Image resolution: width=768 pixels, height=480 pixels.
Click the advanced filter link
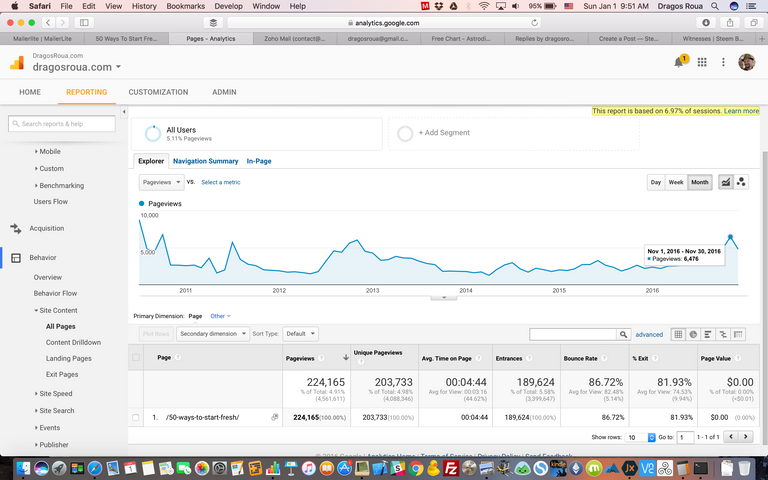coord(649,334)
